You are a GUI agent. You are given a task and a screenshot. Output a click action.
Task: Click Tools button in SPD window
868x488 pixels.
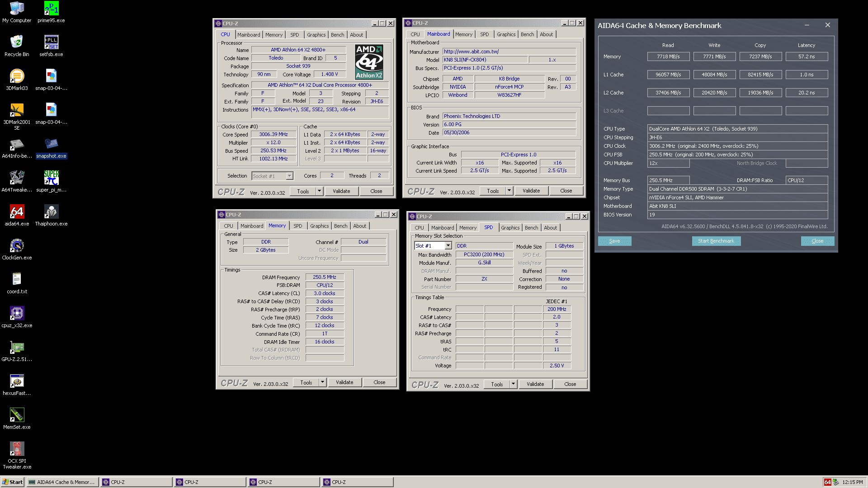(497, 384)
